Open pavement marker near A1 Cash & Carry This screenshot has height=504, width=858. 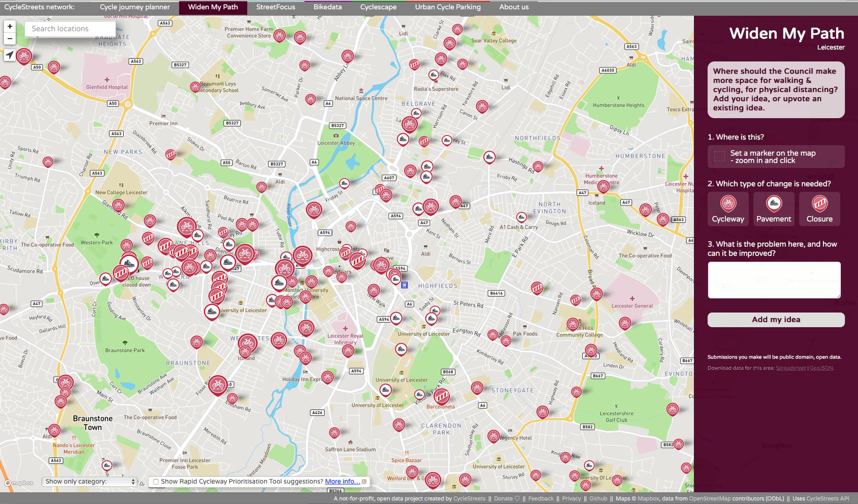pos(521,217)
